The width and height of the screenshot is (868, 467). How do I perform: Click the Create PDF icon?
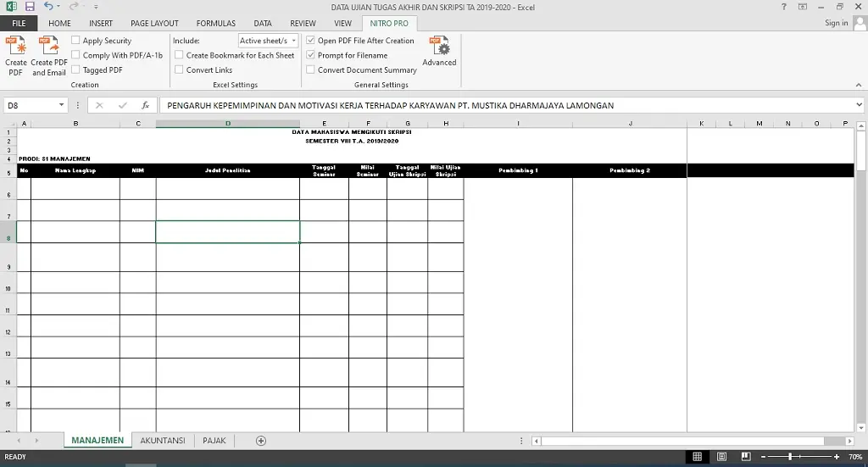(x=16, y=46)
